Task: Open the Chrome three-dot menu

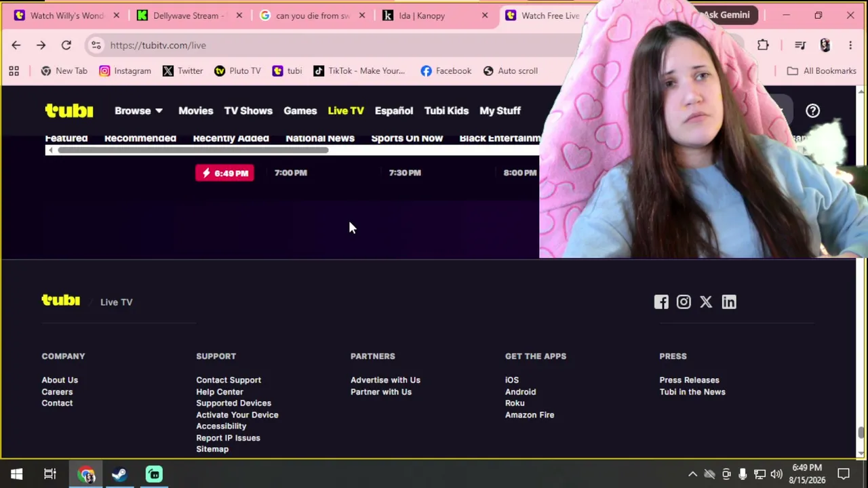Action: [x=850, y=45]
